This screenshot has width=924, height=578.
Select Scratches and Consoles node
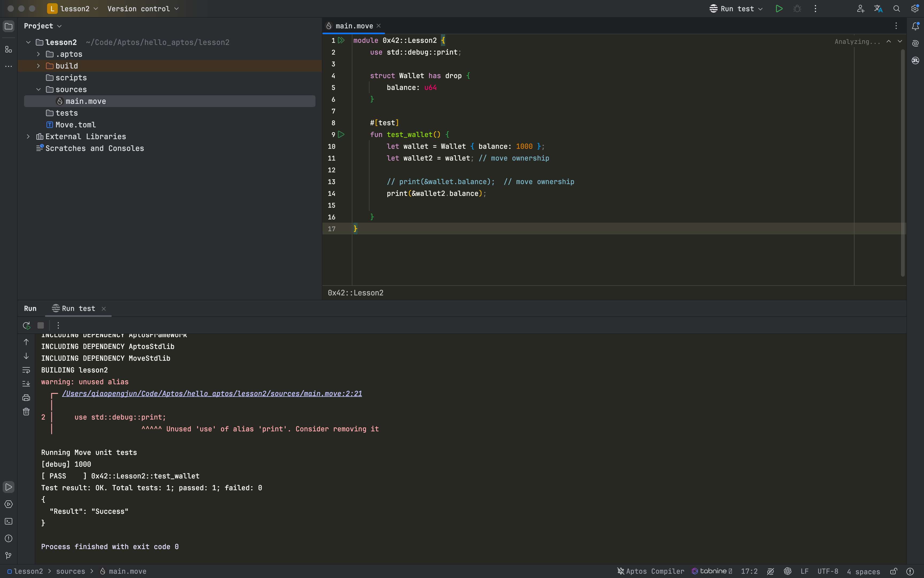tap(90, 148)
